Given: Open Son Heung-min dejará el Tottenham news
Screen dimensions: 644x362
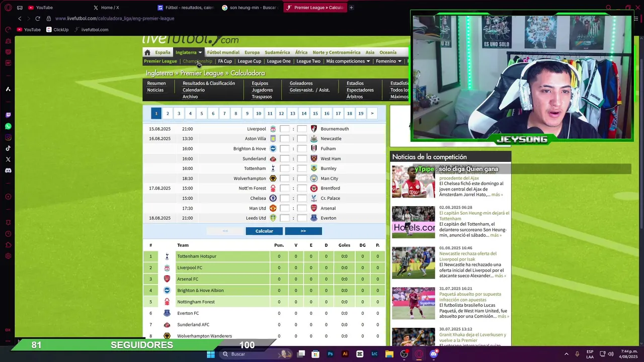Looking at the screenshot, I should coord(474,216).
